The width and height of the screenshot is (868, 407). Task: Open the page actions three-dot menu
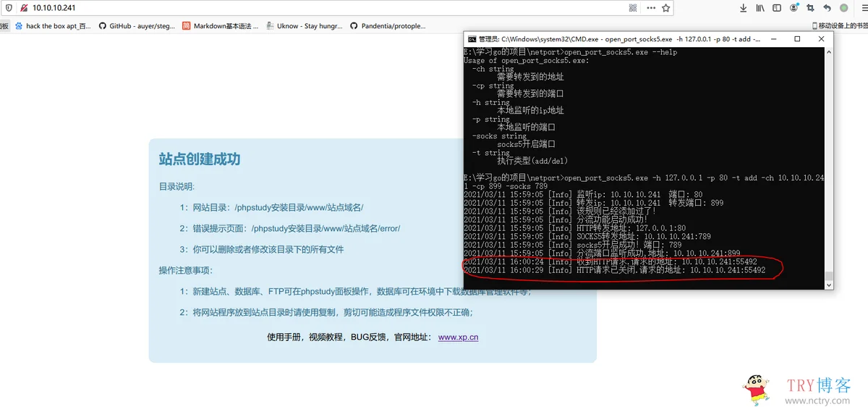pyautogui.click(x=650, y=8)
